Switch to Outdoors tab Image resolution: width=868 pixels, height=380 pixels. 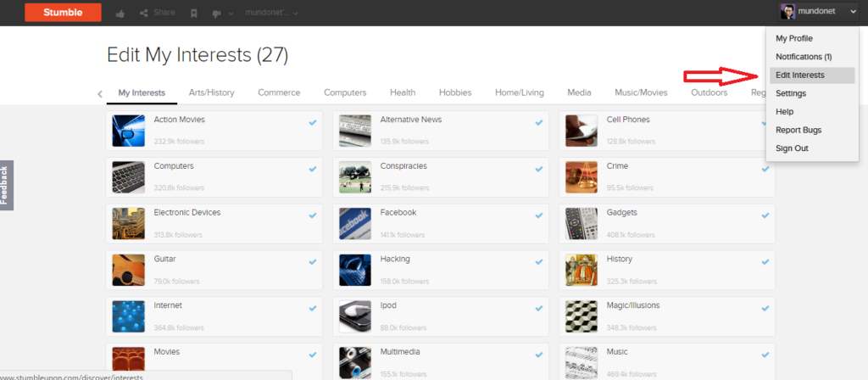click(709, 93)
